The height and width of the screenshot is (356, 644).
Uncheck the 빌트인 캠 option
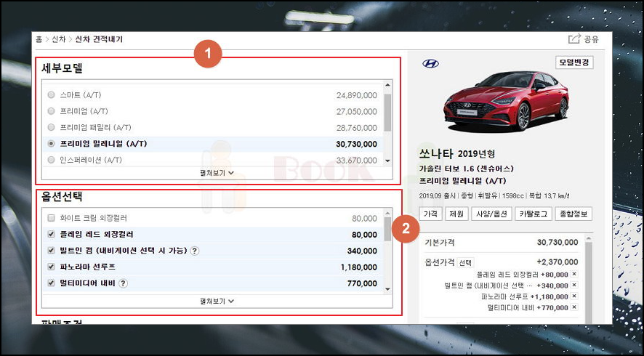coord(51,251)
